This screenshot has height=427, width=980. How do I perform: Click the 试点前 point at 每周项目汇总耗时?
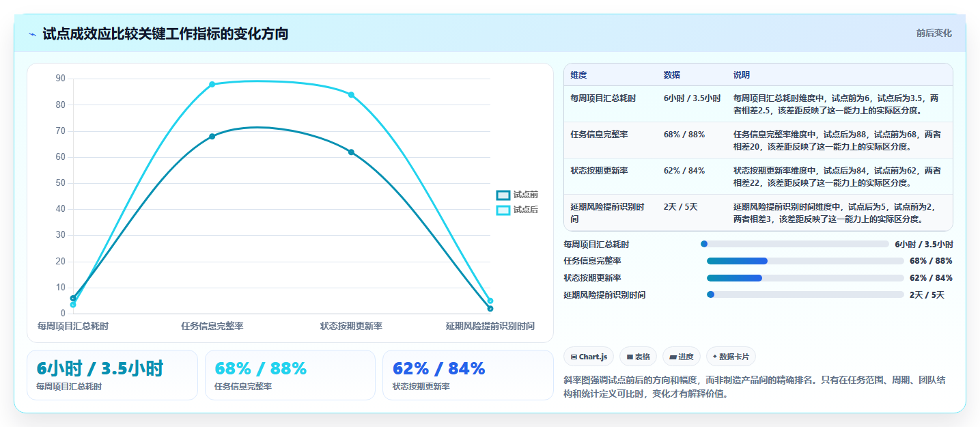coord(73,298)
